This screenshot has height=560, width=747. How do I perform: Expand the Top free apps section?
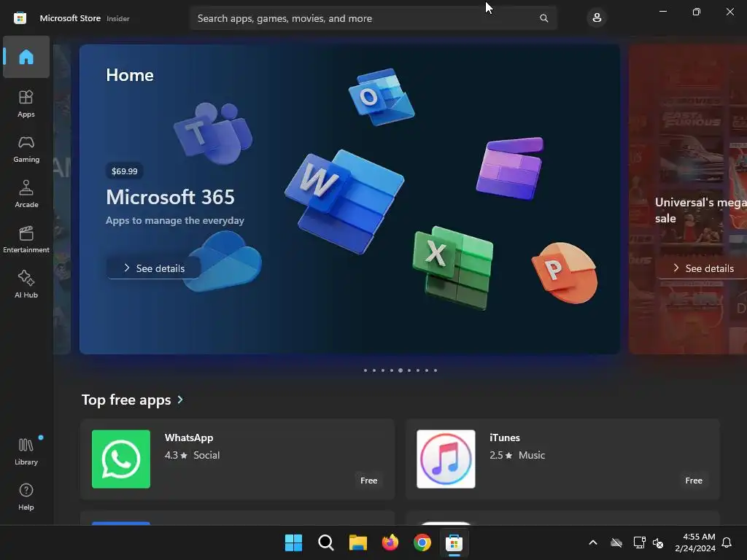click(x=133, y=400)
